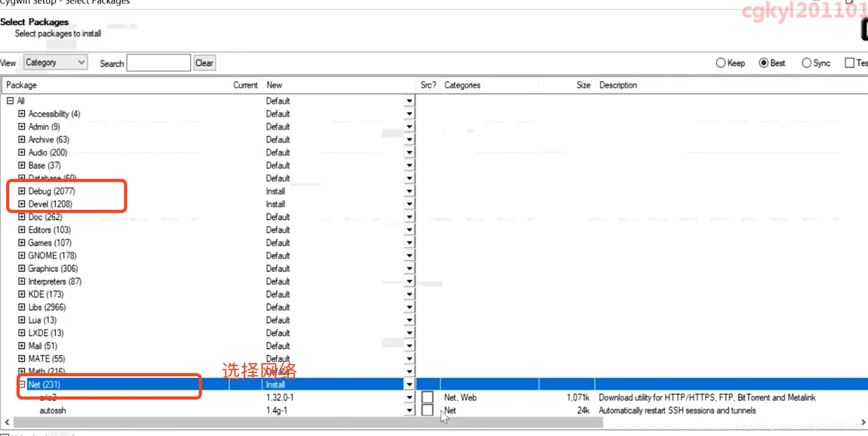The image size is (868, 436).
Task: Open the New dropdown for Accessibility row
Action: click(x=410, y=114)
